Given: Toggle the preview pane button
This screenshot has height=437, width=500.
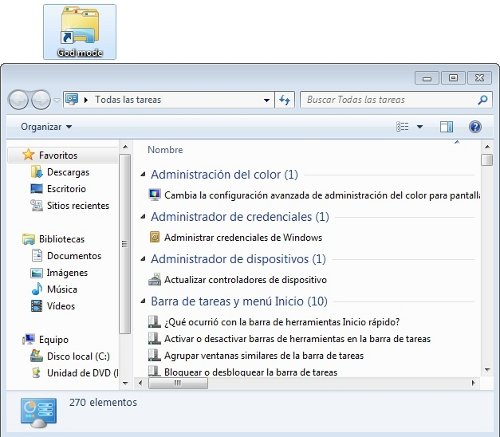Looking at the screenshot, I should [x=446, y=127].
